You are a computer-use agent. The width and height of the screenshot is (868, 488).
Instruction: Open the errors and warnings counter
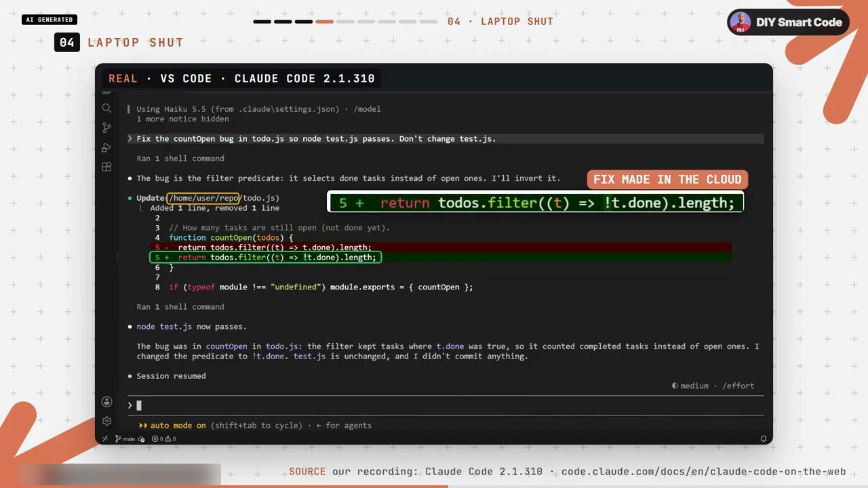point(164,439)
